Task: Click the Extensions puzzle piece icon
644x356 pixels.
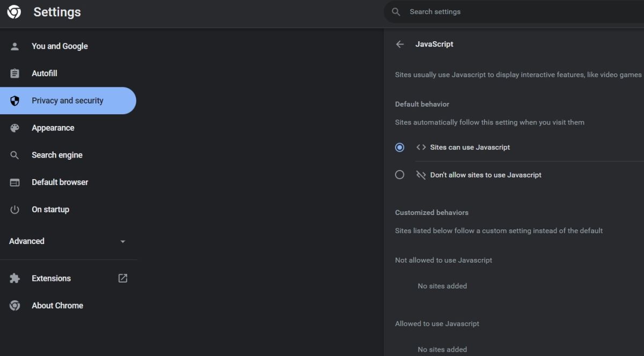Action: 14,278
